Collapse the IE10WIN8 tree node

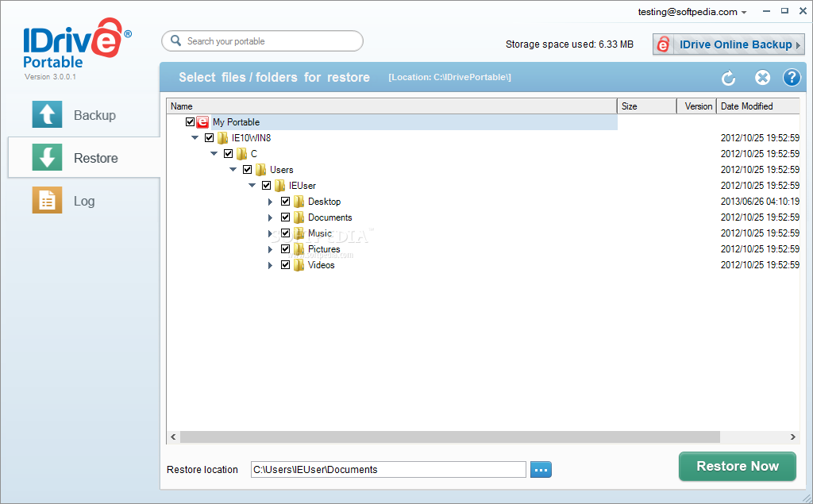click(x=195, y=138)
